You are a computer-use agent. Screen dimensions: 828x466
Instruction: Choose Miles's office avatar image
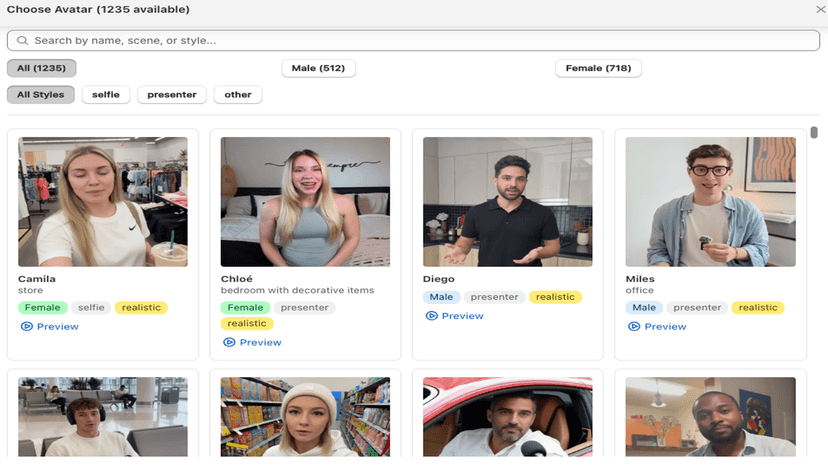[710, 202]
